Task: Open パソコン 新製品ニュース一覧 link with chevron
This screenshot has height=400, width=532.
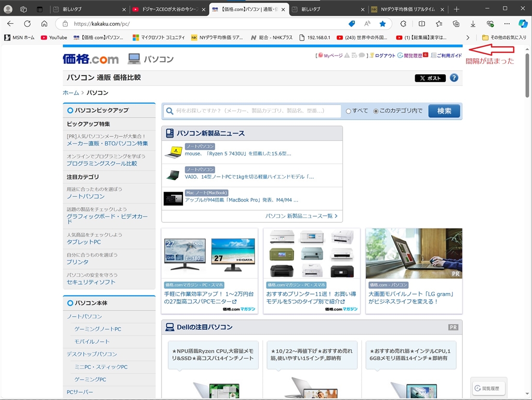Action: tap(301, 216)
